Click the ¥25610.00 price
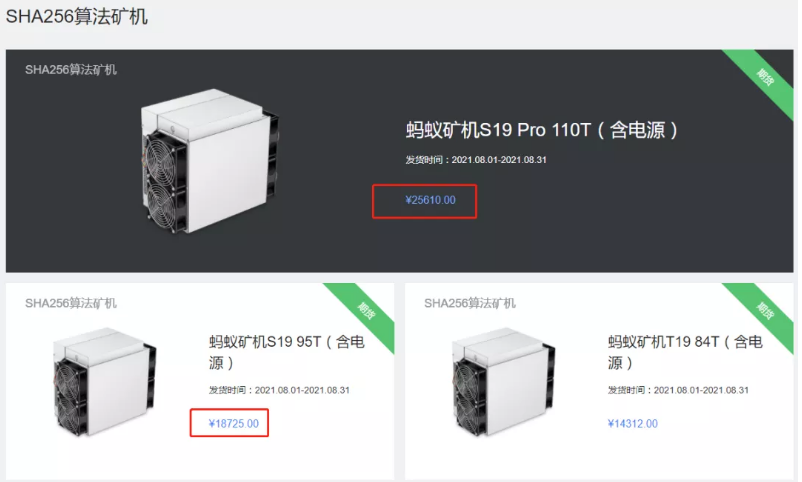The height and width of the screenshot is (482, 802). point(430,200)
